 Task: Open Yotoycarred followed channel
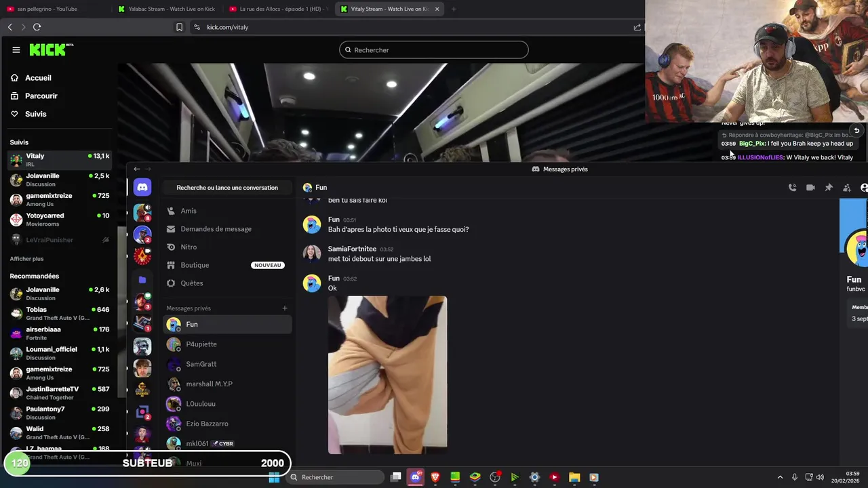(x=60, y=220)
